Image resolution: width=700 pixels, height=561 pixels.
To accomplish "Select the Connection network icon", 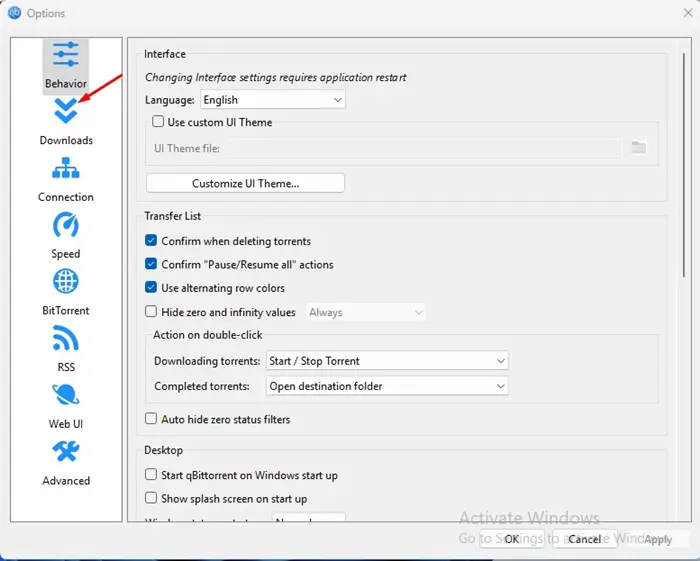I will coord(66,168).
